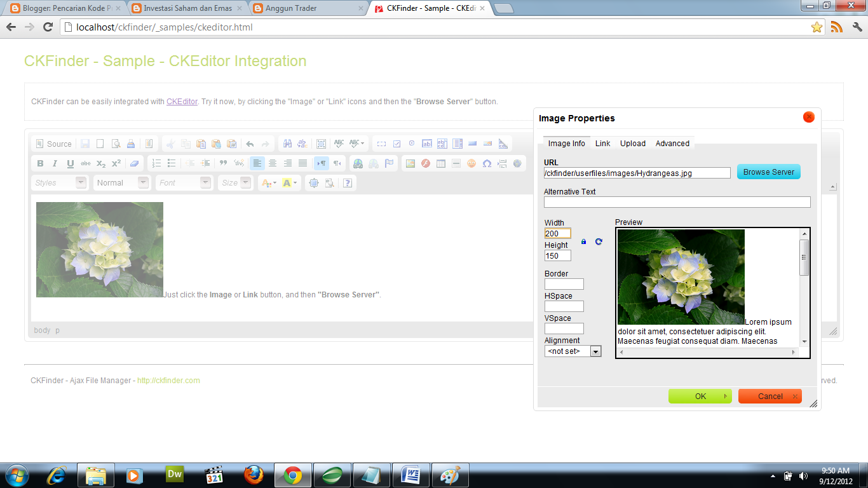This screenshot has width=868, height=488.
Task: Click the Insert Table icon
Action: 441,163
